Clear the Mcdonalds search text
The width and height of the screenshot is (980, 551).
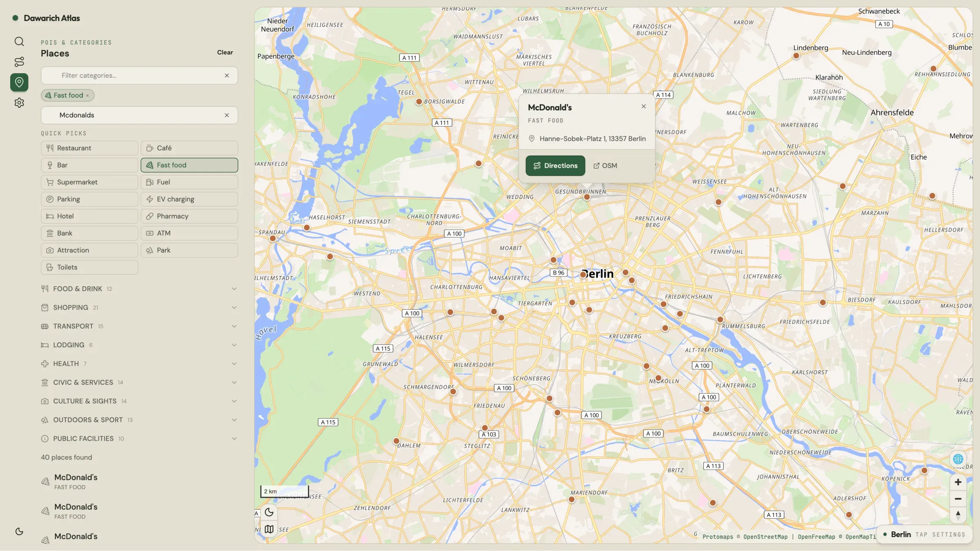(x=227, y=115)
